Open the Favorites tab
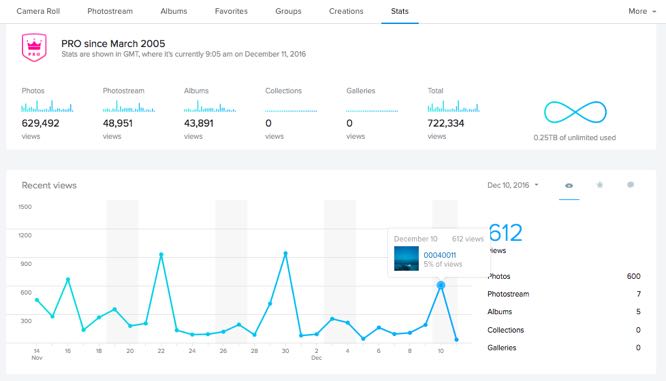Image resolution: width=666 pixels, height=381 pixels. [231, 11]
